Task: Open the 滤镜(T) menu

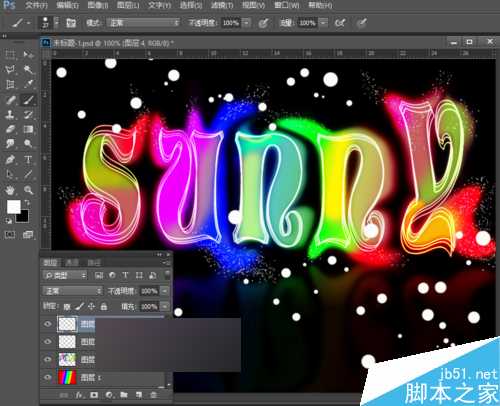Action: (222, 5)
